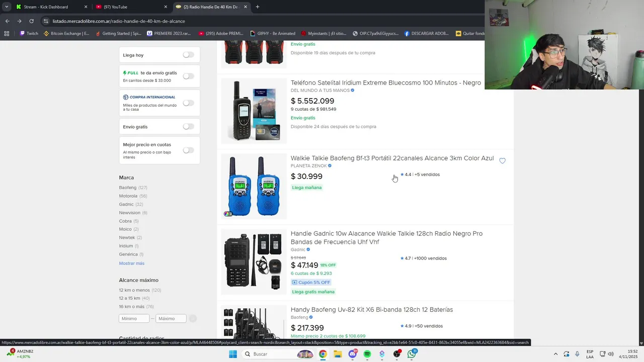Open the PREMIERE 2023.rar bookmark
Image resolution: width=644 pixels, height=362 pixels.
pos(170,34)
